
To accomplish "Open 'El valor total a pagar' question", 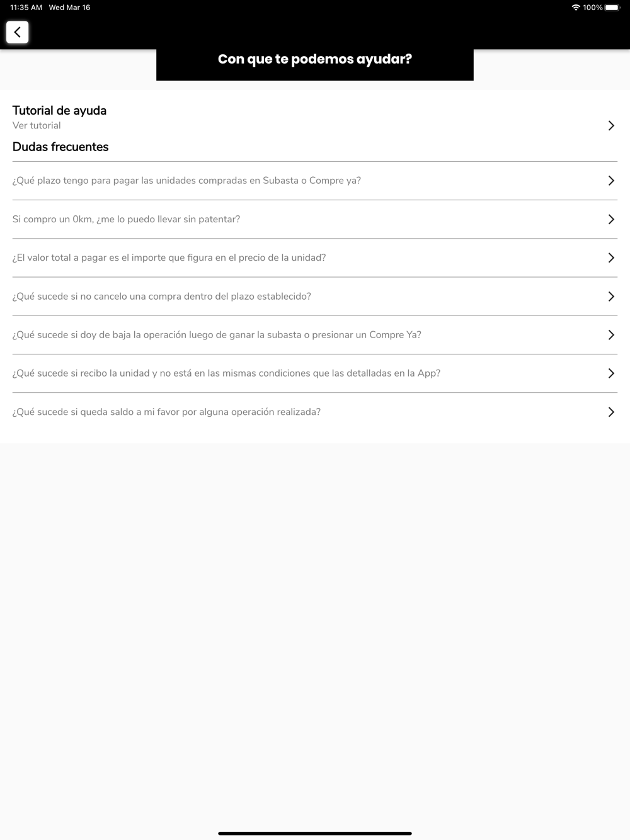I will point(169,258).
